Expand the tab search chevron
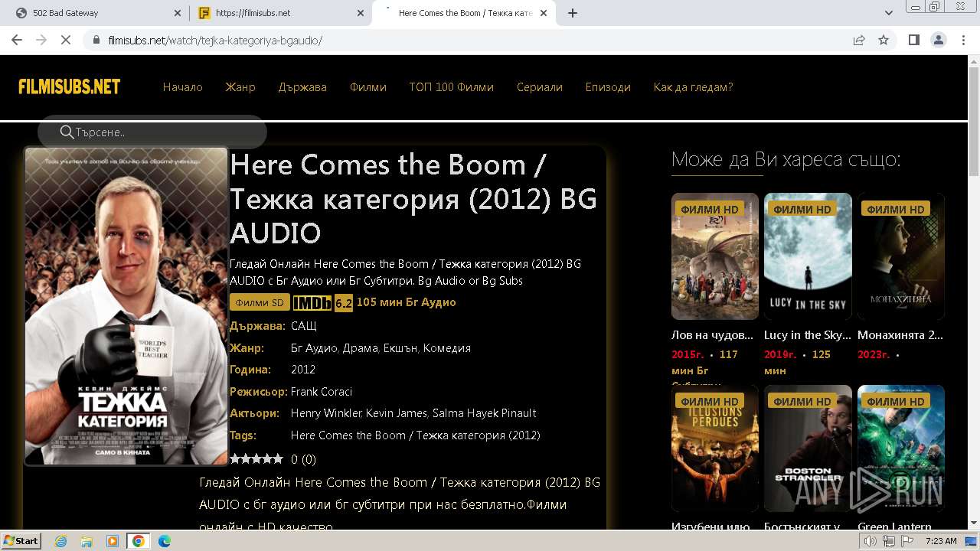 [889, 13]
